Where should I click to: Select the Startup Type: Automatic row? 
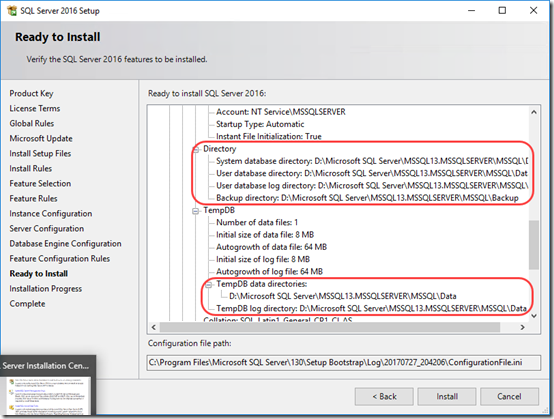(260, 124)
